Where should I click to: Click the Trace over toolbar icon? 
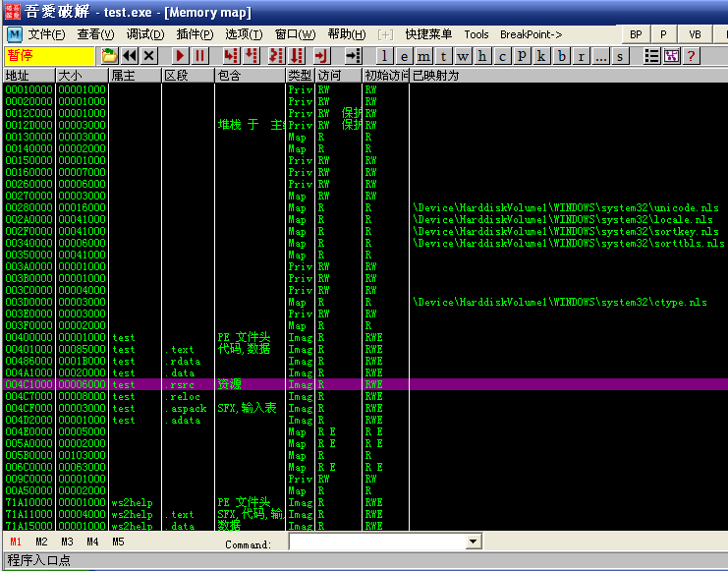point(296,56)
